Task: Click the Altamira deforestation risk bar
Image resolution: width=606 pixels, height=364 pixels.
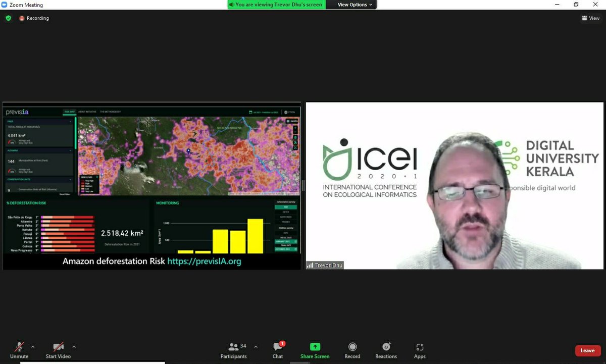Action: click(x=67, y=222)
